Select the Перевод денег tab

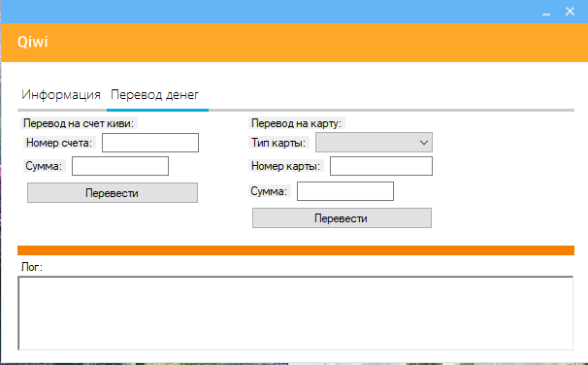154,94
